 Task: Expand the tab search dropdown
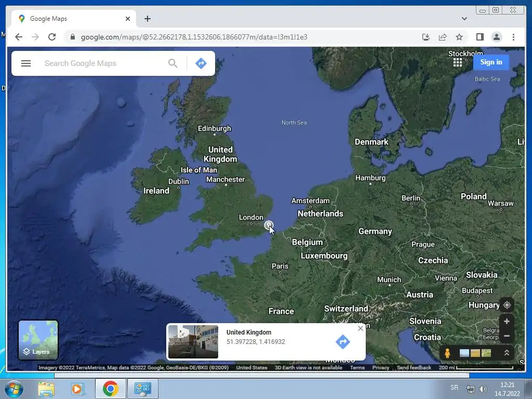point(464,19)
